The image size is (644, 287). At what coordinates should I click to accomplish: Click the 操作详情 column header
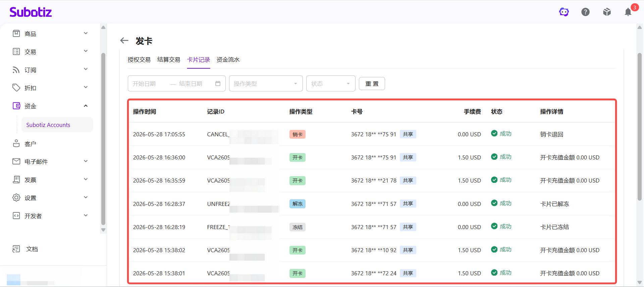point(552,112)
